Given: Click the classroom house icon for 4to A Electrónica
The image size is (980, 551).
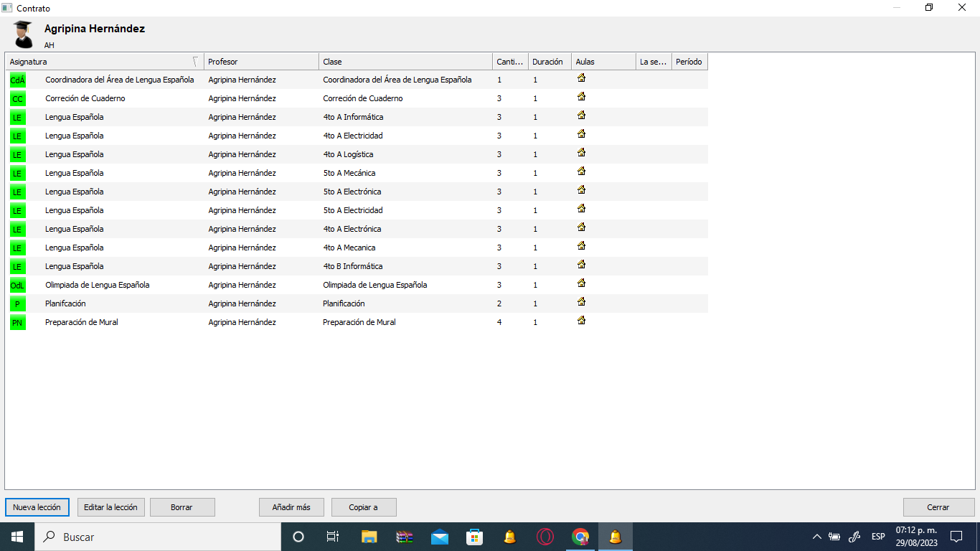Looking at the screenshot, I should point(582,227).
